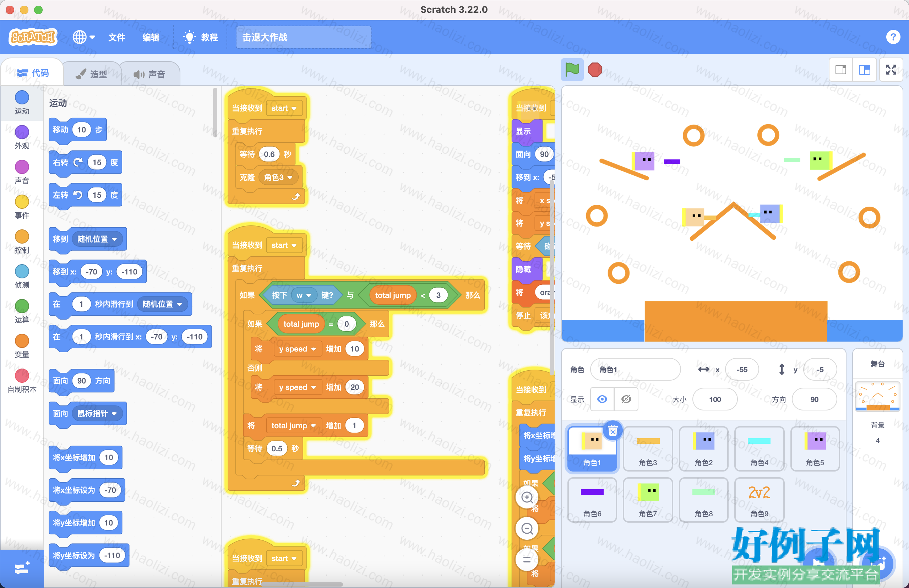The width and height of the screenshot is (909, 588).
Task: Stop the project with red stop sign
Action: click(595, 70)
